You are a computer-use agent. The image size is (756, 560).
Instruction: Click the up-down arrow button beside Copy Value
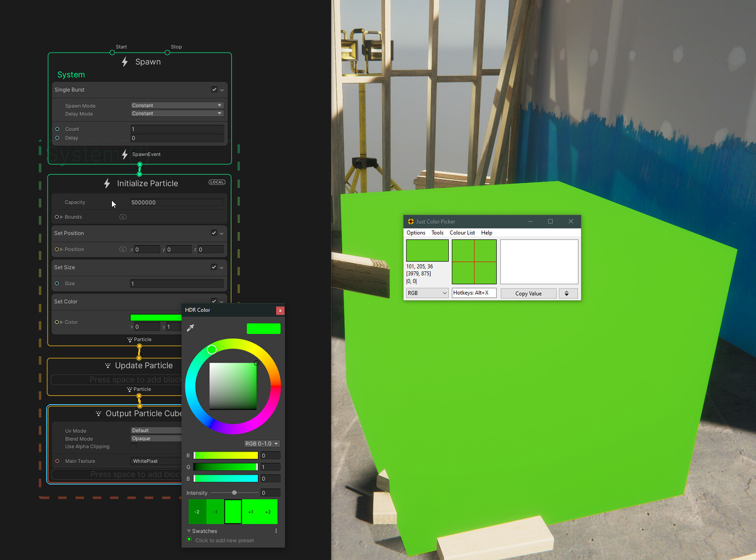(x=568, y=294)
